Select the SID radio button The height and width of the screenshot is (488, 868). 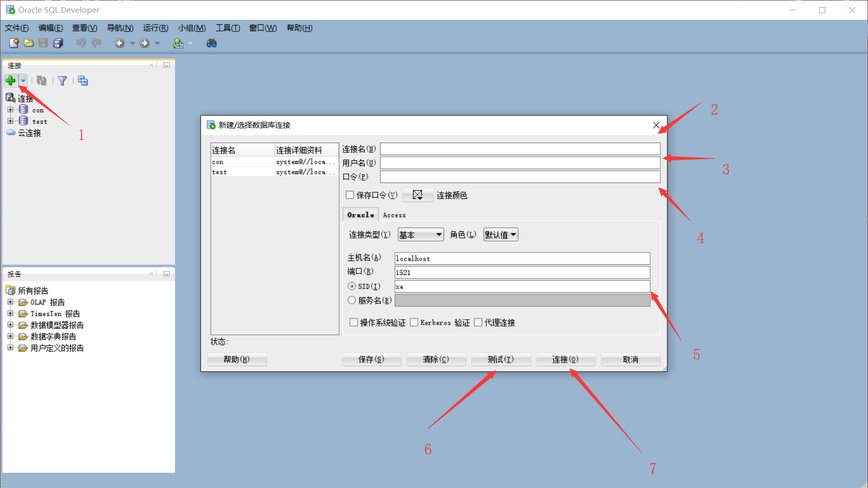pos(352,286)
